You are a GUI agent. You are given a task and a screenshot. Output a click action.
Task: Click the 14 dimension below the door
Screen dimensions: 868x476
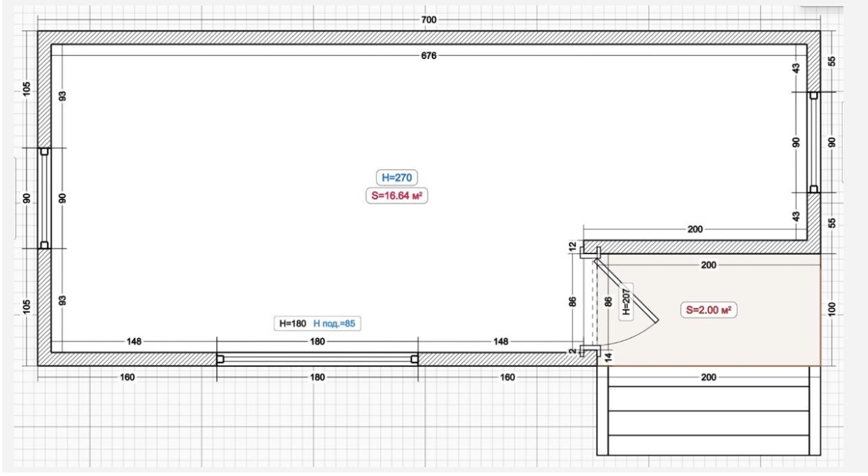(608, 356)
